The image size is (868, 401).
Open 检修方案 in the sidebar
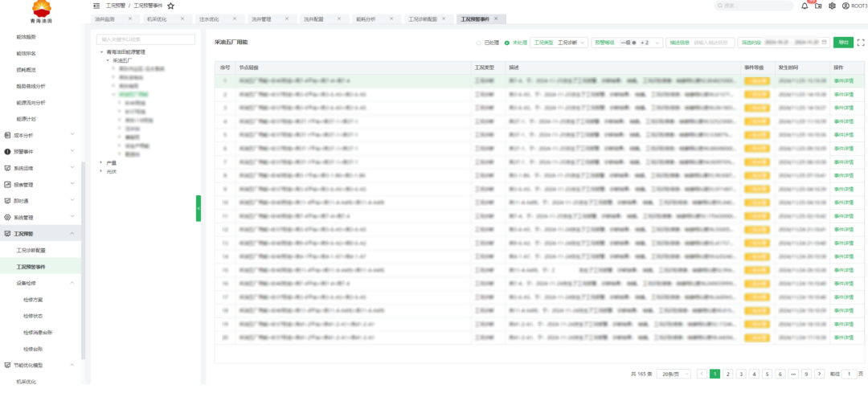coord(33,300)
